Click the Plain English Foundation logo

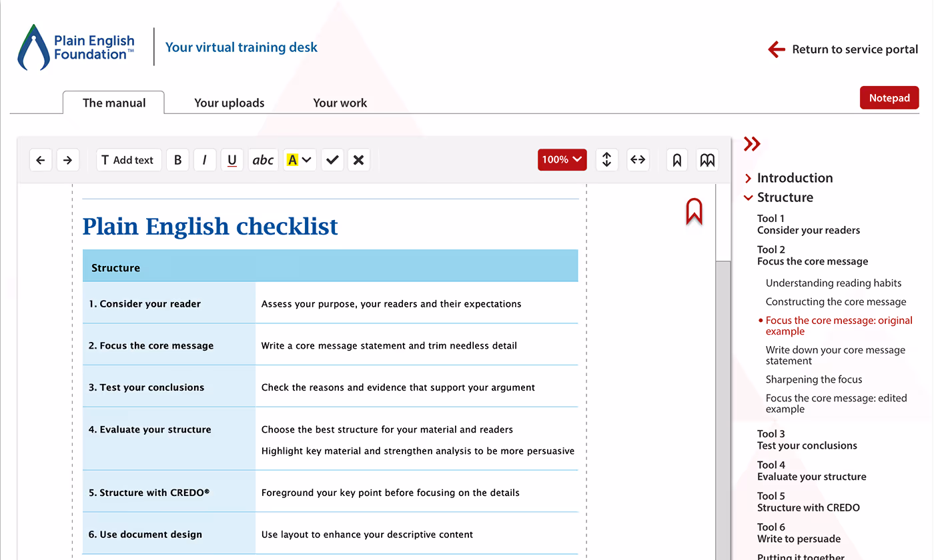[76, 47]
